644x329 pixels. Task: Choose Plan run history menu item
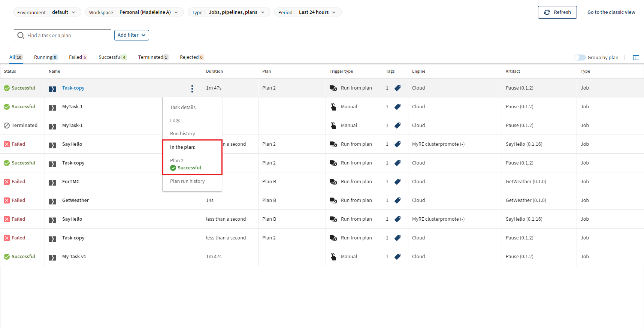(187, 181)
